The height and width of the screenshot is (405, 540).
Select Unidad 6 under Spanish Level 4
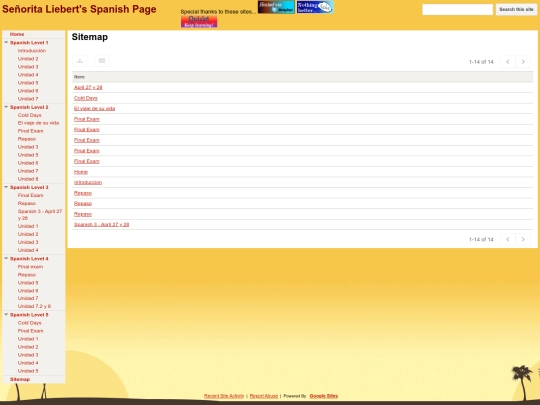(28, 291)
